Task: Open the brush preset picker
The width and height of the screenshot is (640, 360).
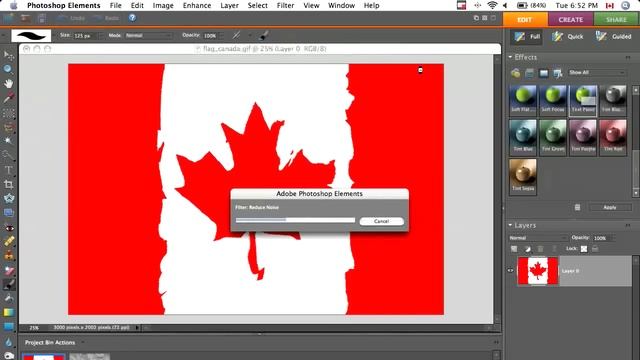Action: (x=31, y=36)
